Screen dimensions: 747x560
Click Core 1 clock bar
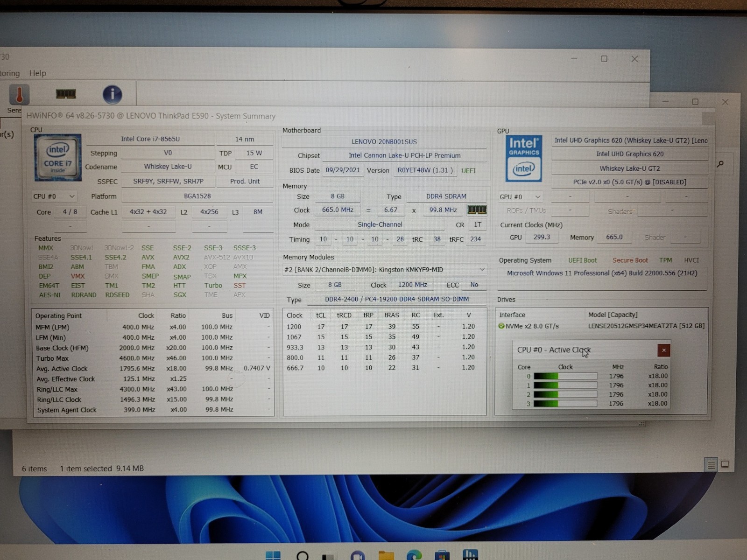point(565,385)
